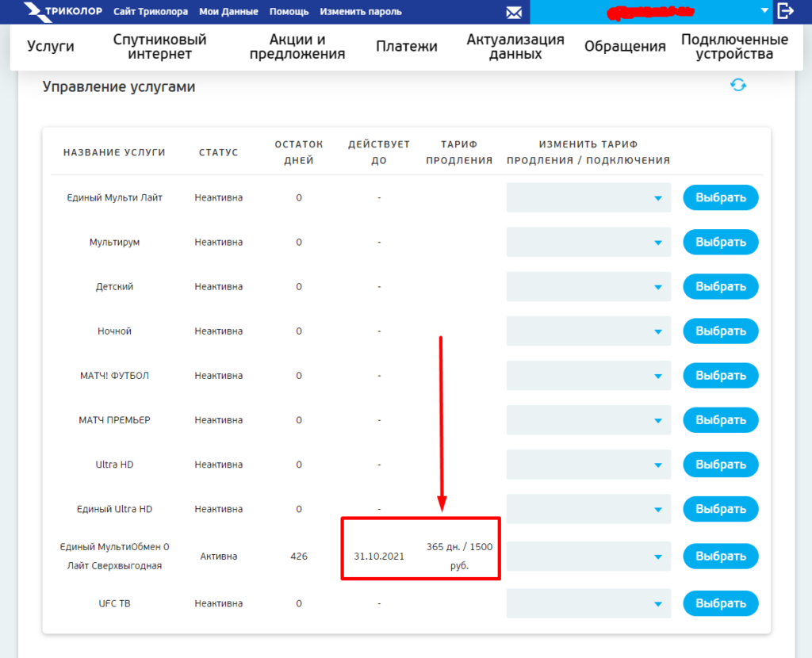The image size is (812, 658).
Task: Select the МАТЧ! ФУТБОЛ service name
Action: click(114, 376)
